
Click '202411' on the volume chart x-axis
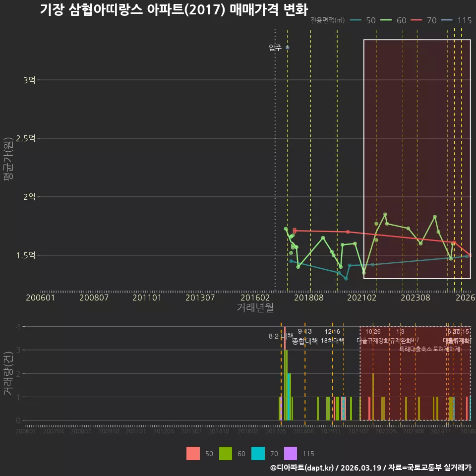tap(440, 431)
